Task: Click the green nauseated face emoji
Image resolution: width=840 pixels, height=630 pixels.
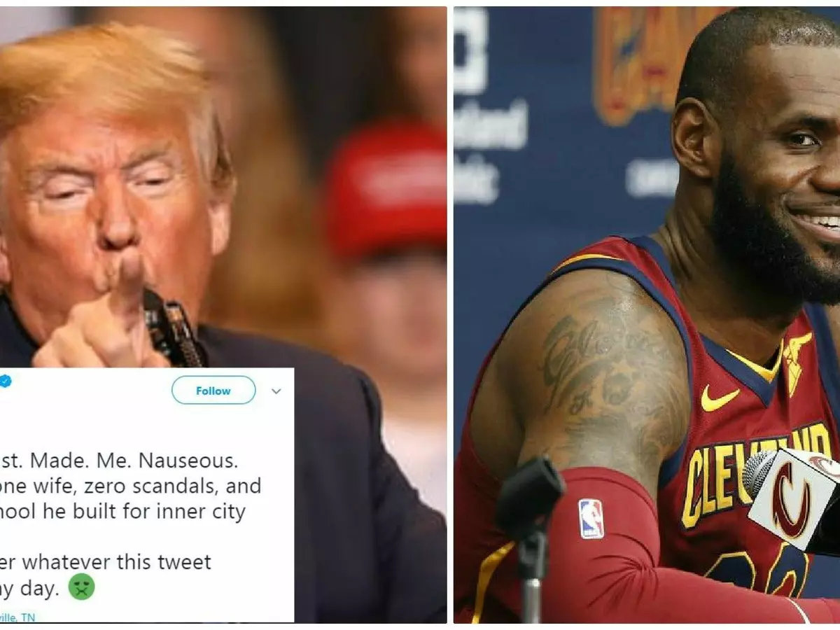Action: [x=81, y=589]
